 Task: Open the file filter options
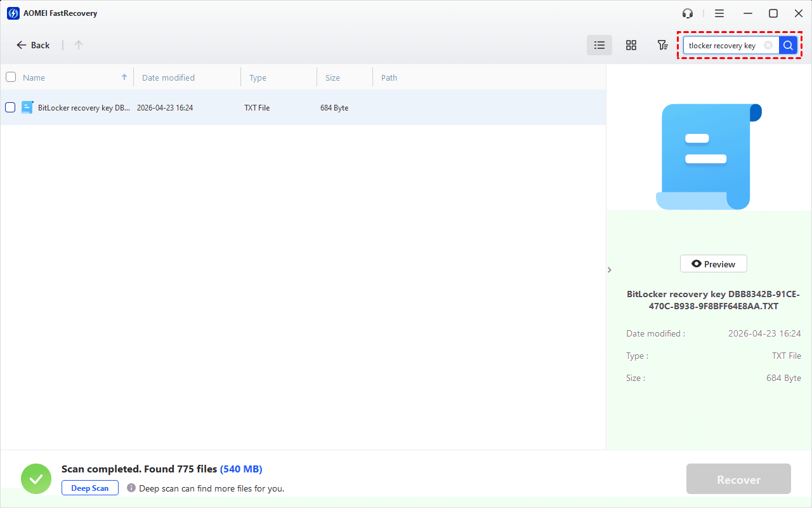click(x=662, y=45)
